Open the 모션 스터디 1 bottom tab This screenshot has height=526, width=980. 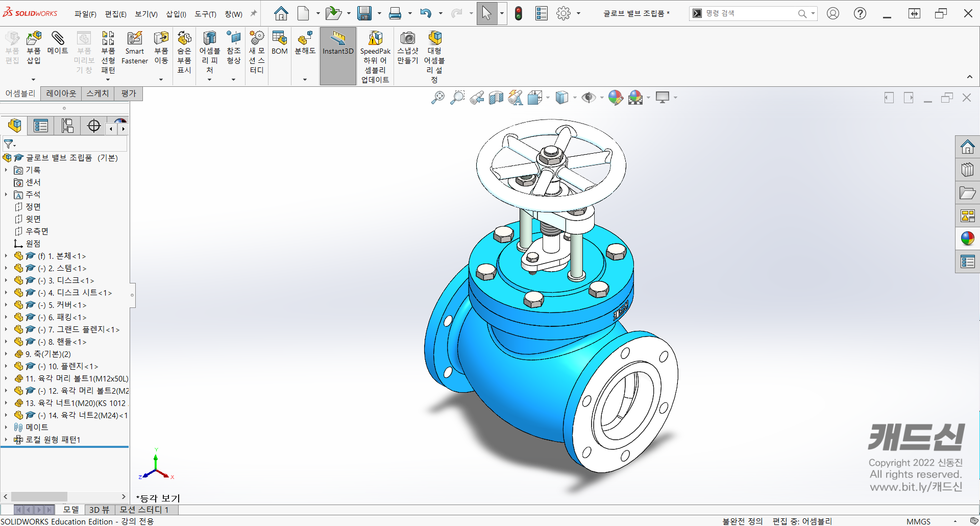tap(144, 510)
